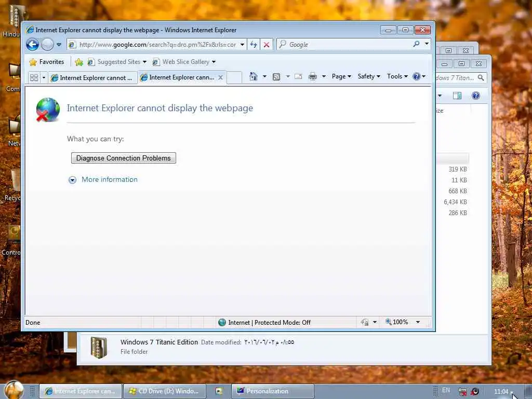The height and width of the screenshot is (399, 532).
Task: Click the Internet Explorer title bar icon
Action: click(30, 30)
